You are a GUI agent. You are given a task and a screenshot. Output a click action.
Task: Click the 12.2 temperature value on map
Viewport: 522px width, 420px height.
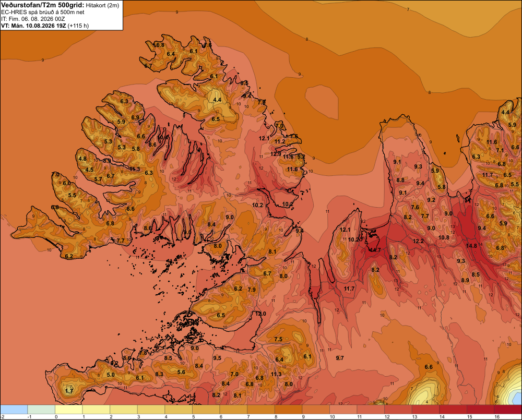pos(419,241)
